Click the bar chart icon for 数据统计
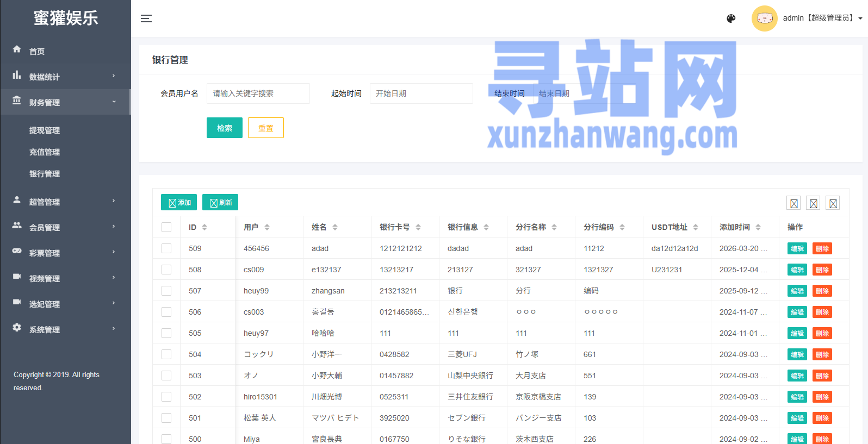Viewport: 868px width, 444px height. 17,75
